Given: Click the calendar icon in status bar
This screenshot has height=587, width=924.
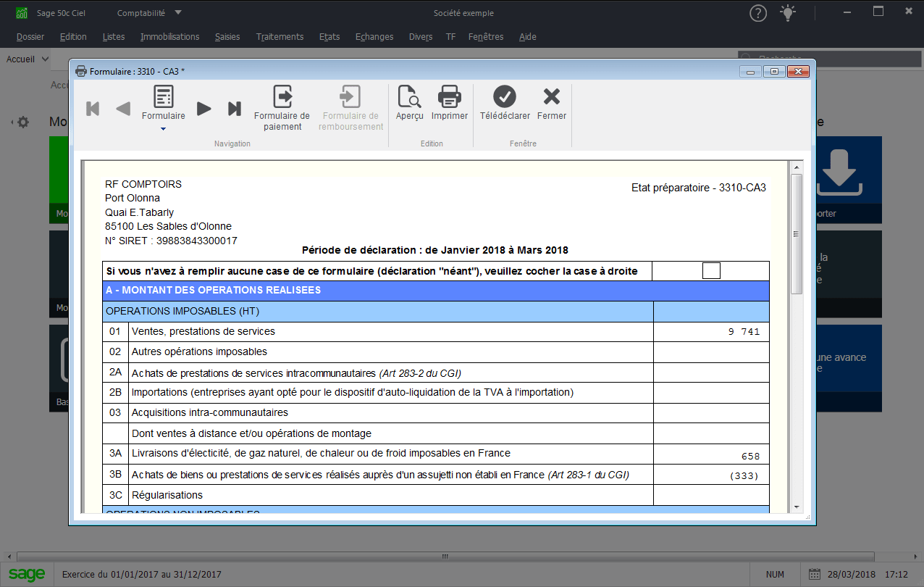Looking at the screenshot, I should coord(814,574).
